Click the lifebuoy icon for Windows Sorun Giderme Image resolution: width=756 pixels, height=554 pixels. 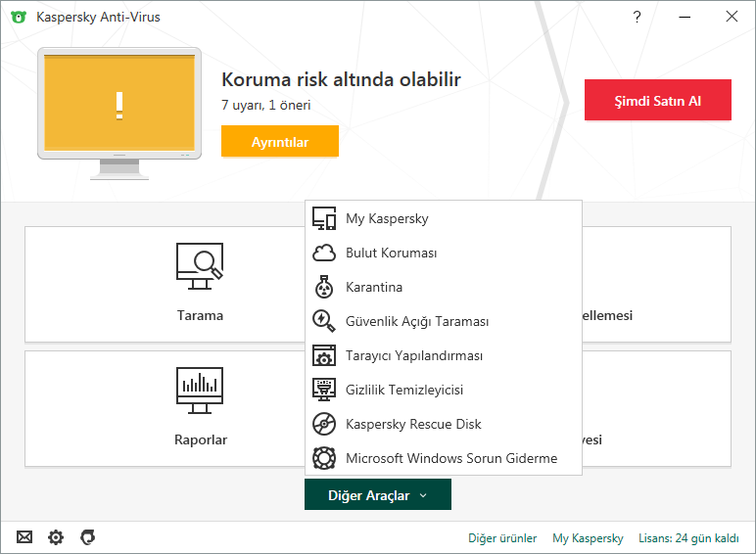(324, 458)
